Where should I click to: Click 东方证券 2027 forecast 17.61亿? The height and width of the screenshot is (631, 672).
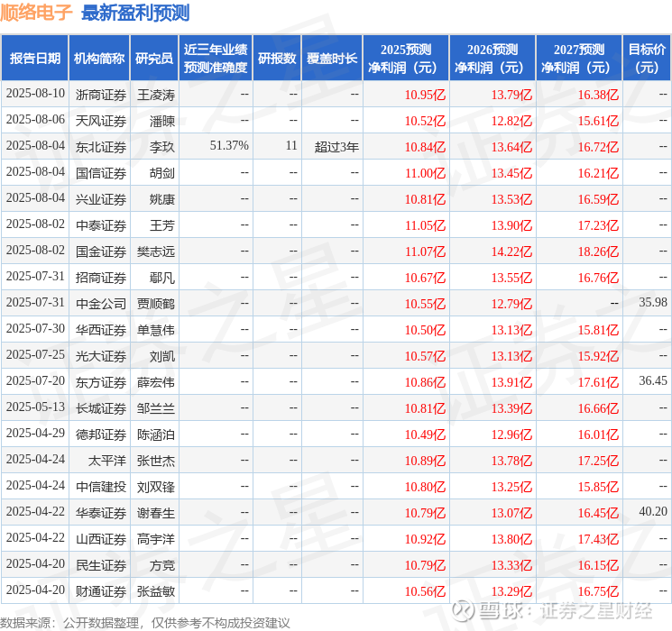click(x=598, y=382)
